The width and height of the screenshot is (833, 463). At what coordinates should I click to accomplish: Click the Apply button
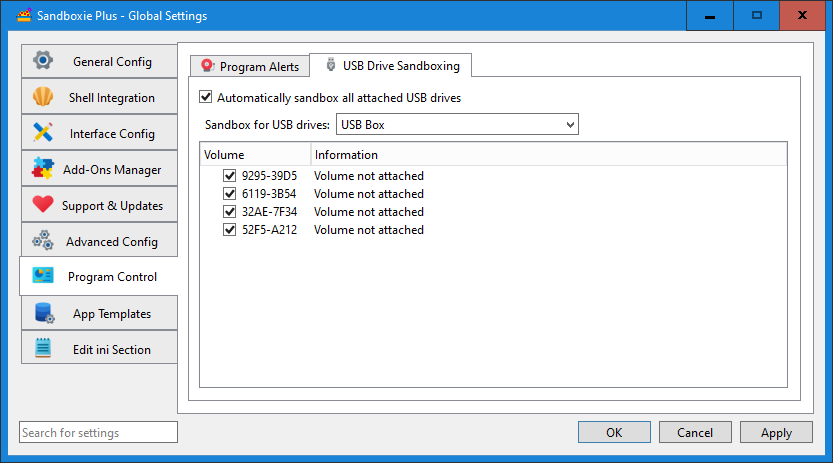click(776, 433)
